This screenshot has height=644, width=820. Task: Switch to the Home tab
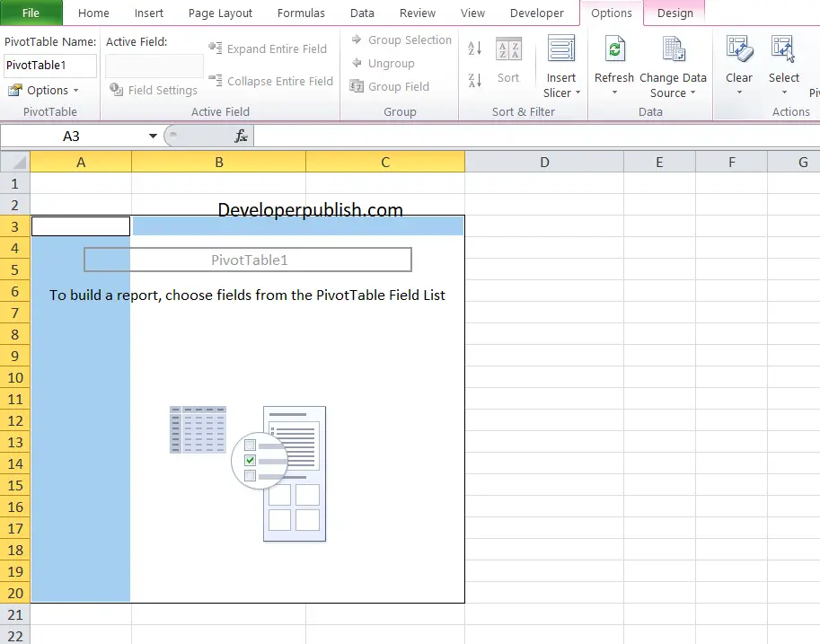pyautogui.click(x=93, y=13)
